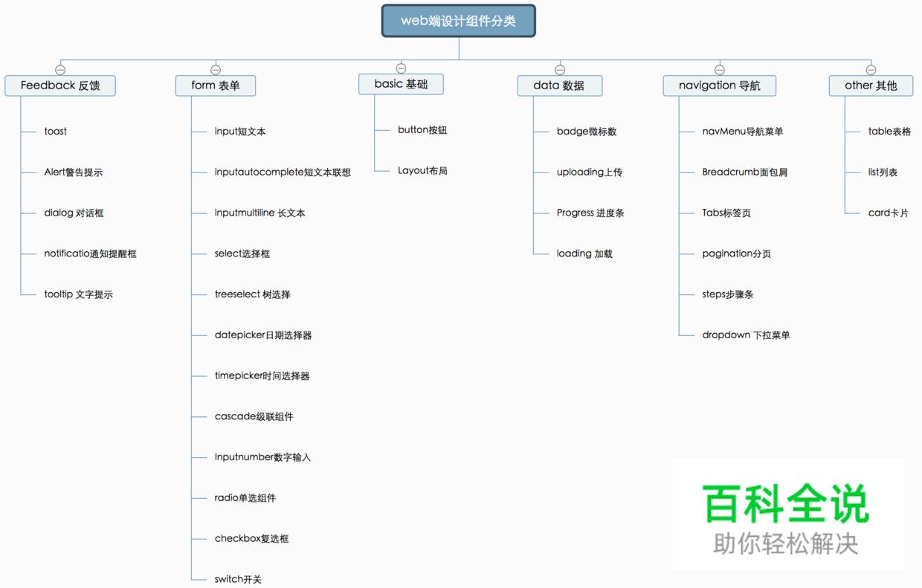Click the 'Tabs标签页' node
Image resolution: width=922 pixels, height=588 pixels.
coord(726,213)
